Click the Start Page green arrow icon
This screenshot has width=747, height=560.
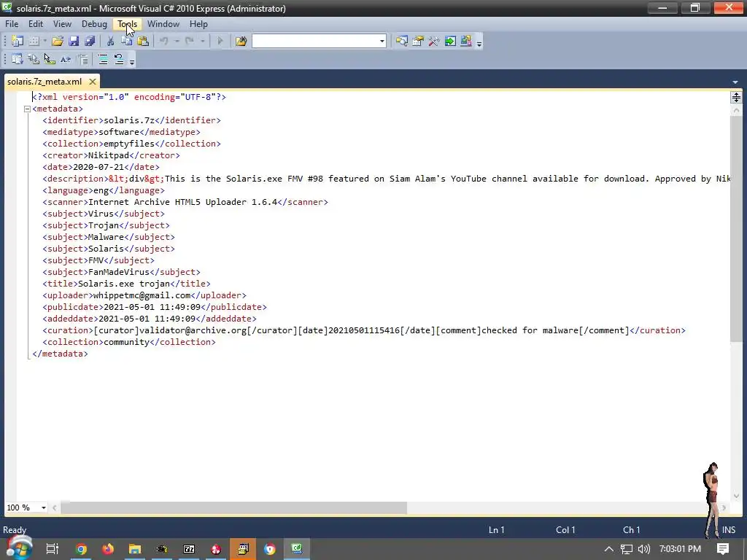[x=450, y=42]
